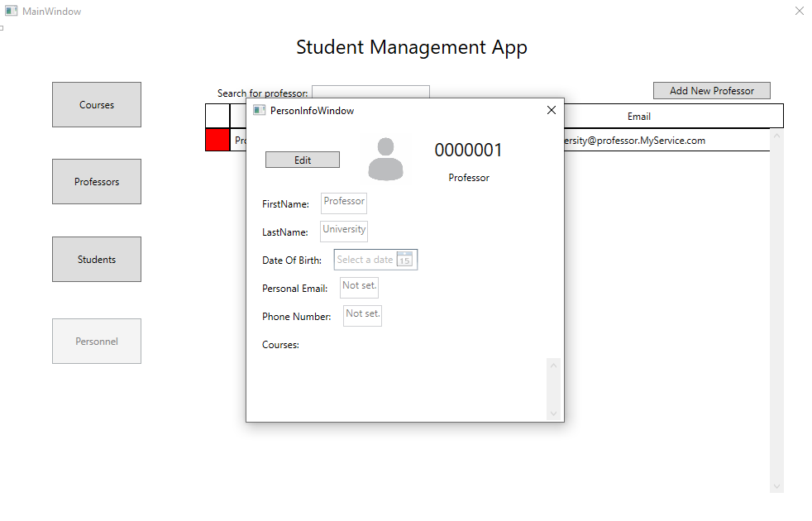Switch to the Professors section
The height and width of the screenshot is (521, 812).
[x=97, y=182]
